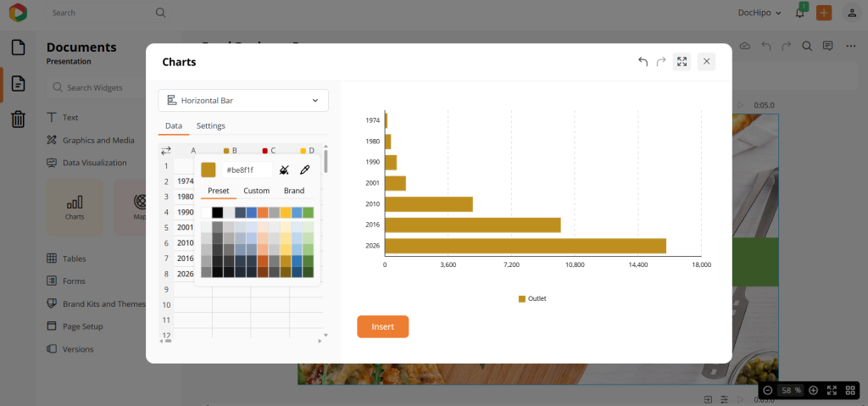This screenshot has height=406, width=868.
Task: Switch to the Data tab
Action: point(174,125)
